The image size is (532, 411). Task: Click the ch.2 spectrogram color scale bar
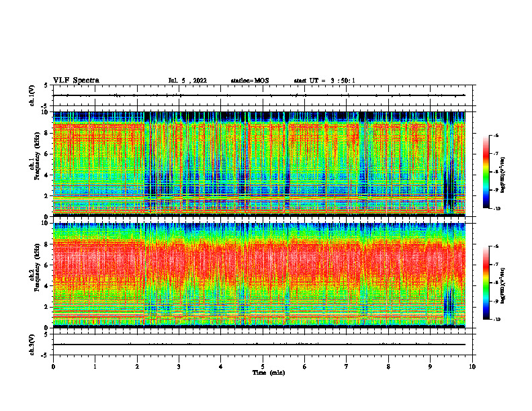[486, 283]
